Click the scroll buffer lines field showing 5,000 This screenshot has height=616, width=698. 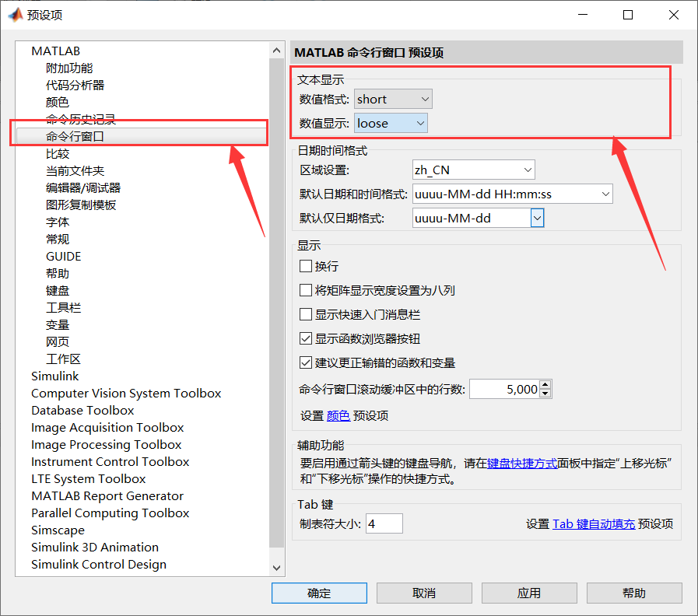pos(504,389)
